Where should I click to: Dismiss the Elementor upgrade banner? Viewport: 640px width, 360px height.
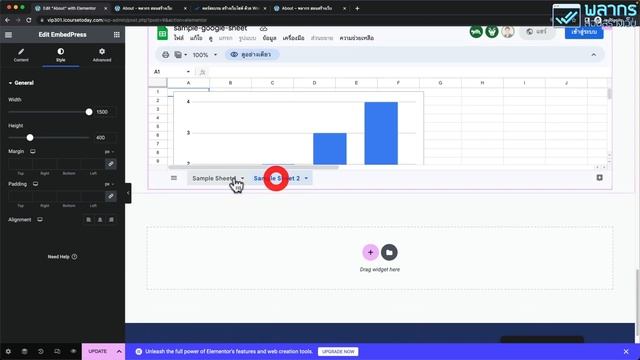click(x=626, y=351)
